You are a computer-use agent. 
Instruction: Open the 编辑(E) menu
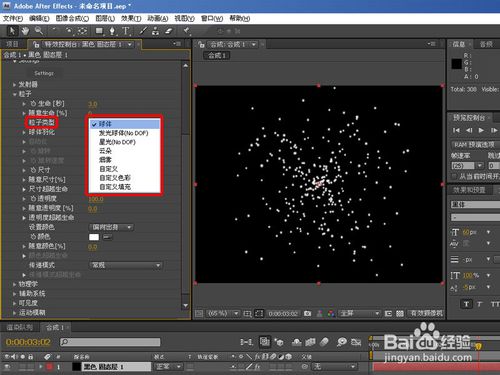tap(39, 18)
